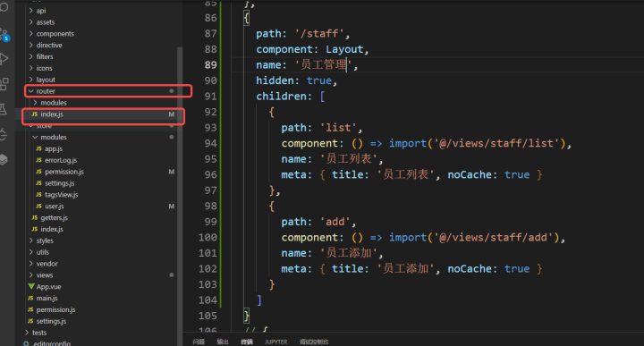
Task: Open the Extensions view
Action: (x=4, y=84)
